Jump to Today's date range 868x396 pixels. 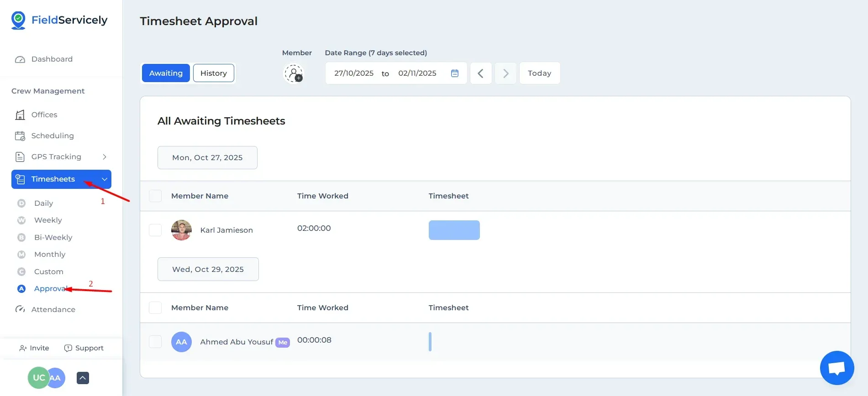(x=539, y=73)
